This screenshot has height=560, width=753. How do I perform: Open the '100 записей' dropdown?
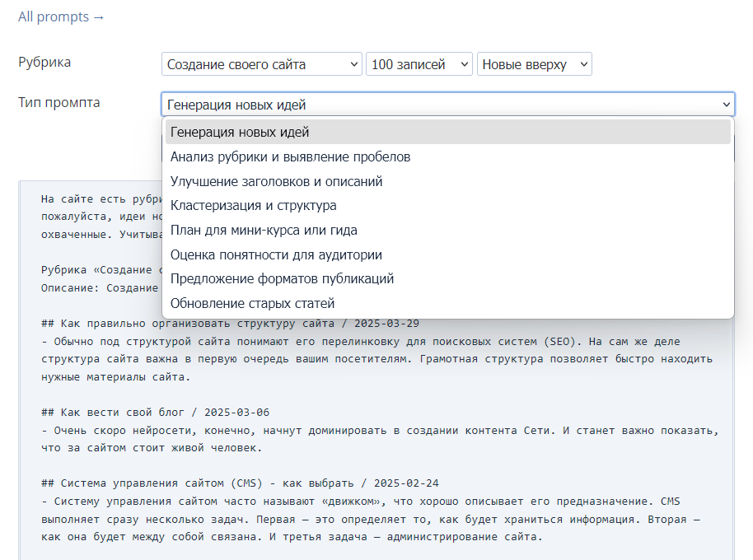[419, 63]
